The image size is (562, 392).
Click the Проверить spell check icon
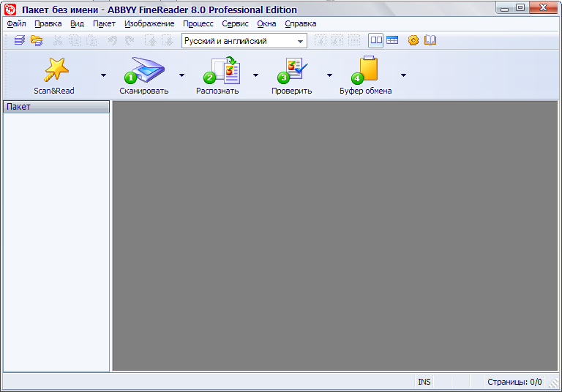tap(293, 70)
